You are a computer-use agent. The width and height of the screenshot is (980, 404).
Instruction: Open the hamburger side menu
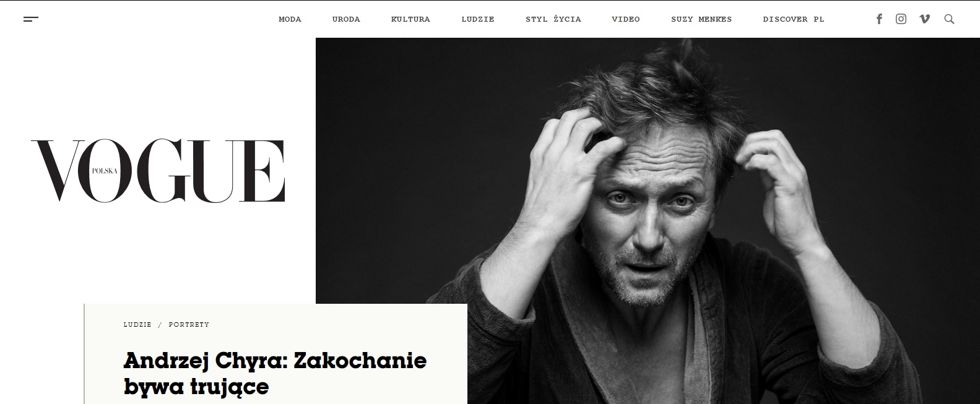click(x=31, y=19)
